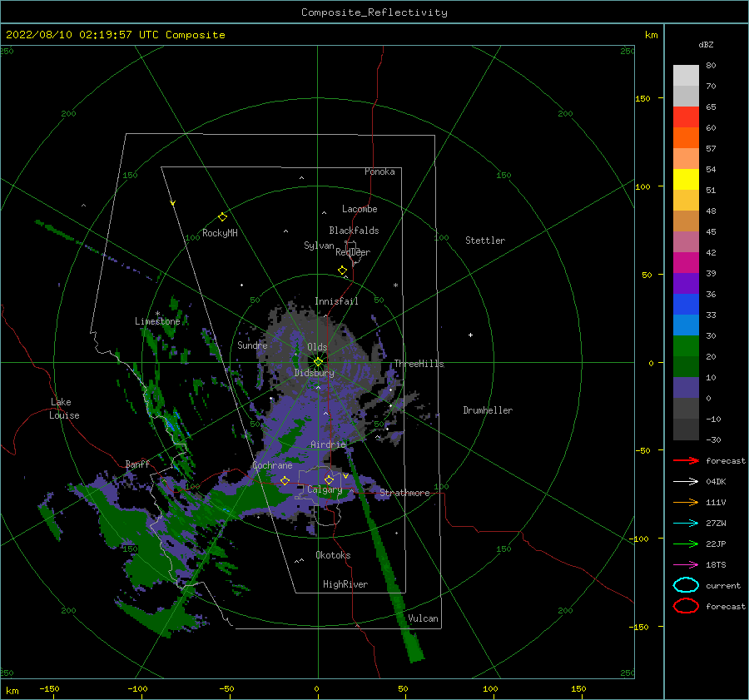This screenshot has height=700, width=749.
Task: Click the white plus marker near Drumheller
Action: (x=470, y=335)
